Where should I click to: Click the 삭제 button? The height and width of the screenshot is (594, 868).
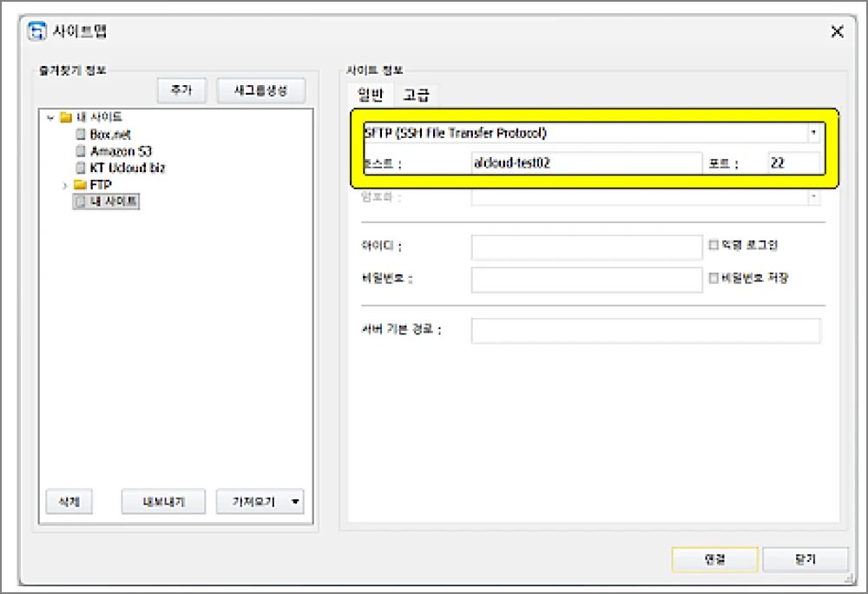pos(69,502)
